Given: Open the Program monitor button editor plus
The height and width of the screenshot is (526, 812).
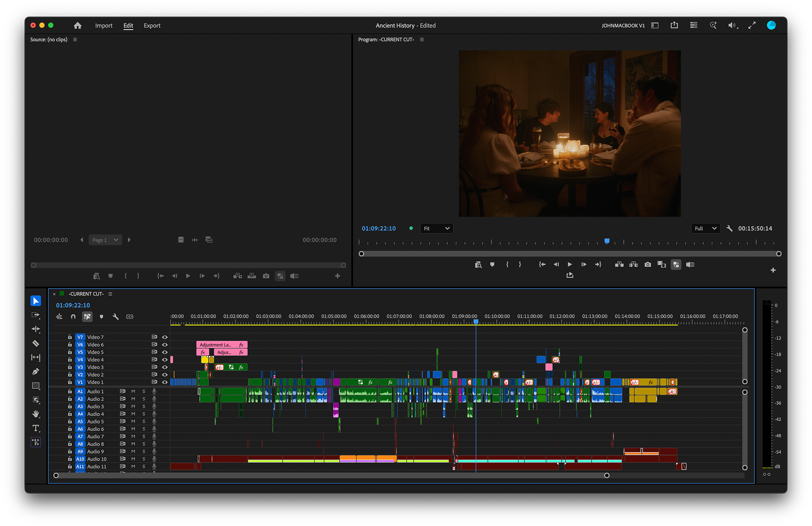Looking at the screenshot, I should point(773,270).
